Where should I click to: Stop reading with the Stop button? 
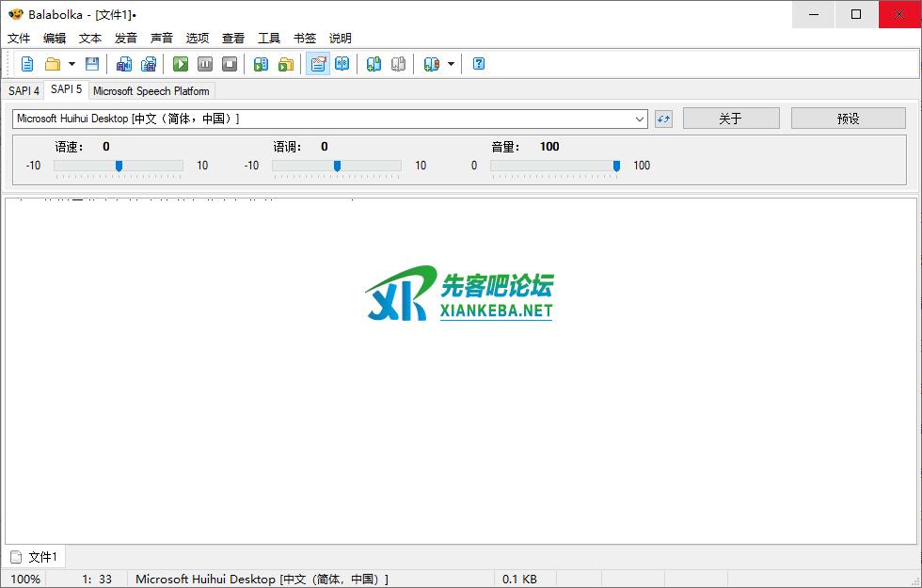[x=230, y=64]
